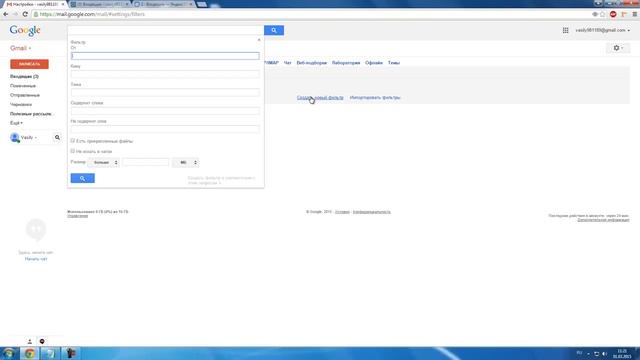
Task: Close the filter panel with the small X
Action: (259, 40)
